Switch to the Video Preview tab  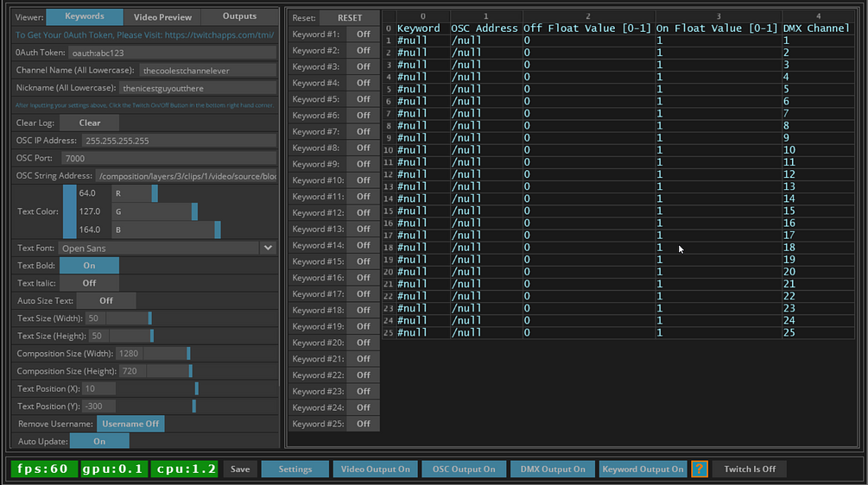coord(162,16)
